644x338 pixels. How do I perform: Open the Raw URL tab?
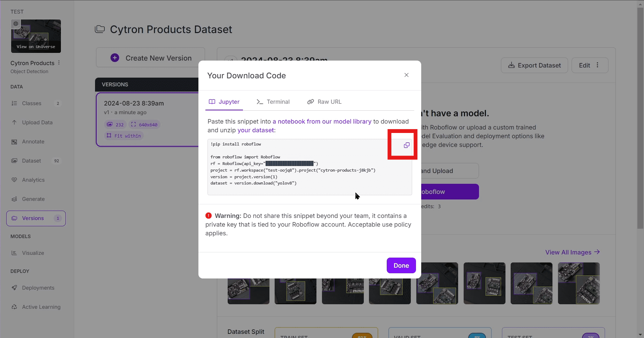(324, 102)
